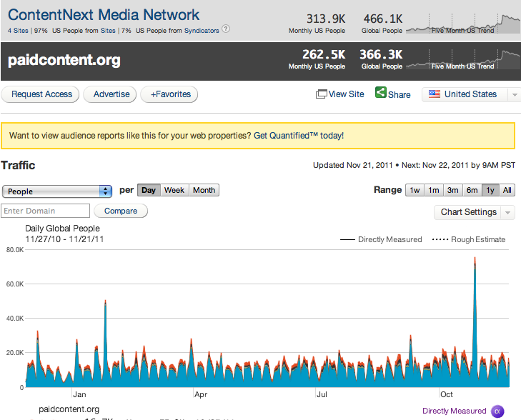Click the Share link text
Image resolution: width=521 pixels, height=420 pixels.
399,94
